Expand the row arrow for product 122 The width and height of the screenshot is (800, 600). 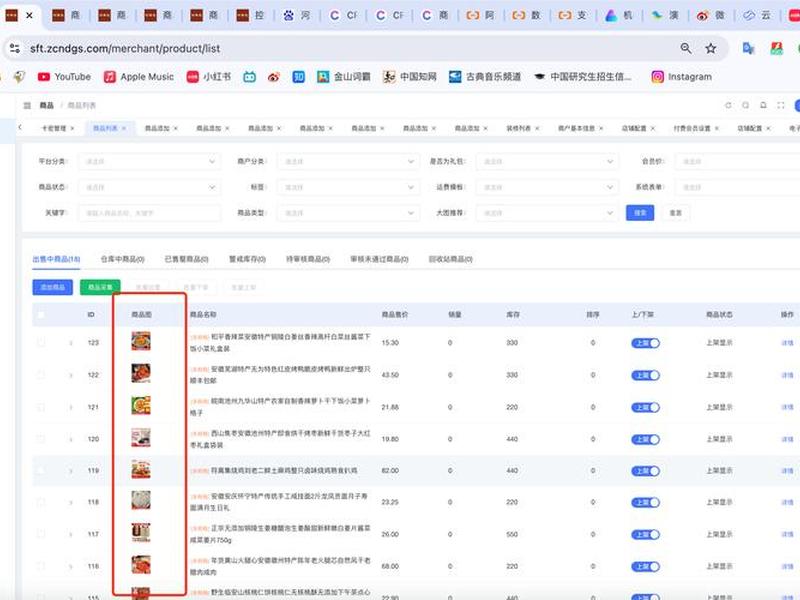pyautogui.click(x=70, y=375)
